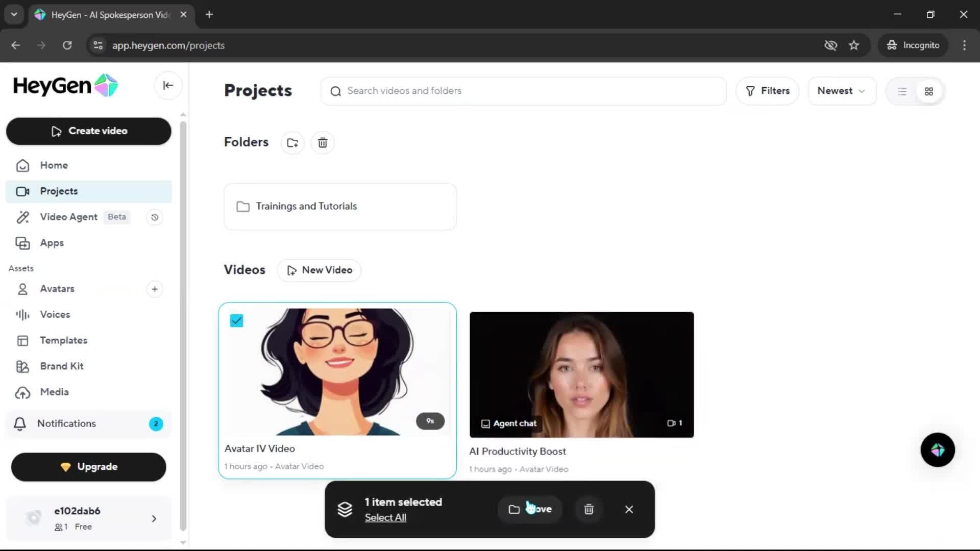Open the floating HeyGen assistant button
This screenshot has width=980, height=551.
pyautogui.click(x=937, y=450)
